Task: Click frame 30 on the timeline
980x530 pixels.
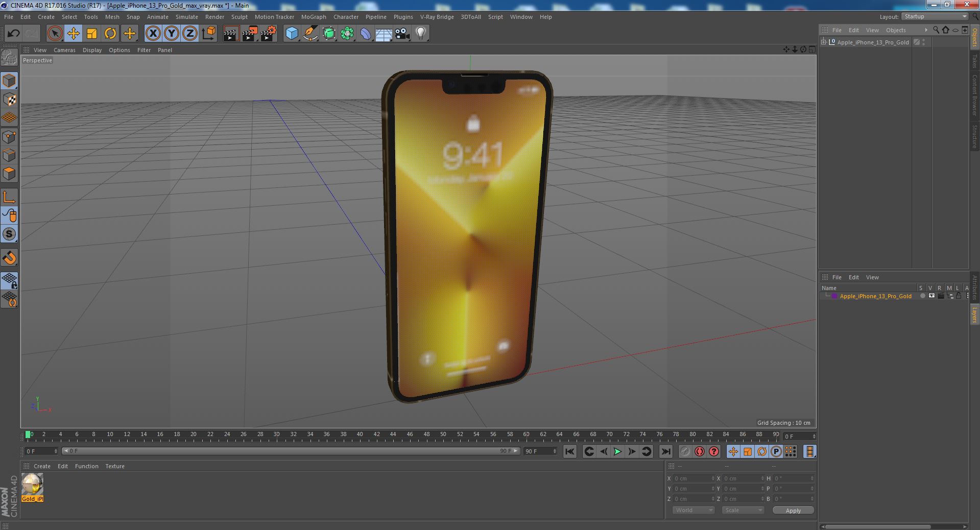Action: pos(276,435)
